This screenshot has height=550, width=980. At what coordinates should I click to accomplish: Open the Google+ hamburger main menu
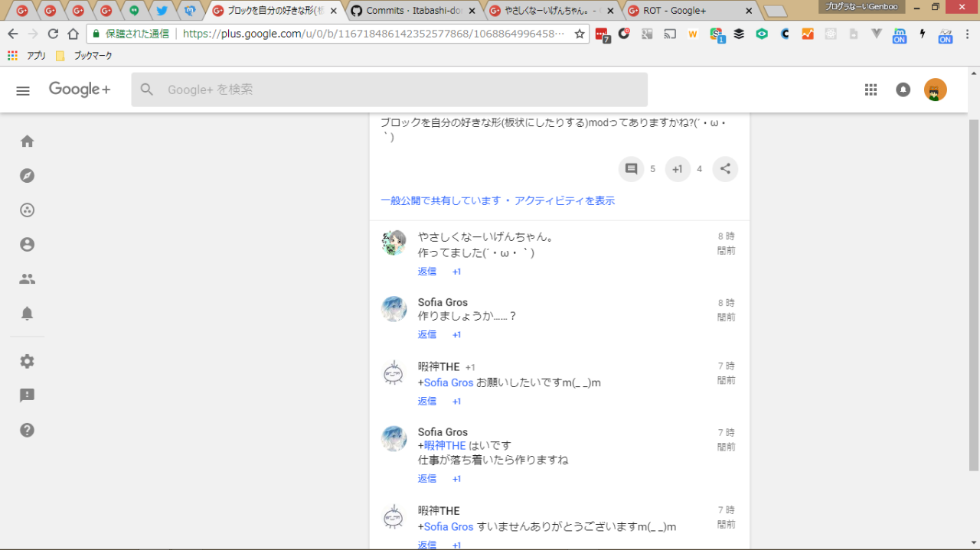pyautogui.click(x=23, y=90)
